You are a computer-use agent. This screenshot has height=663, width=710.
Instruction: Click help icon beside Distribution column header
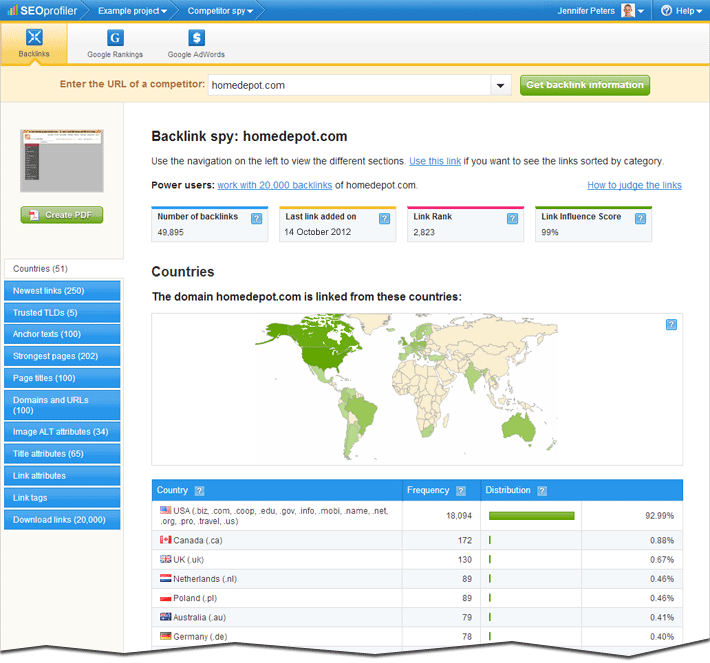(542, 491)
